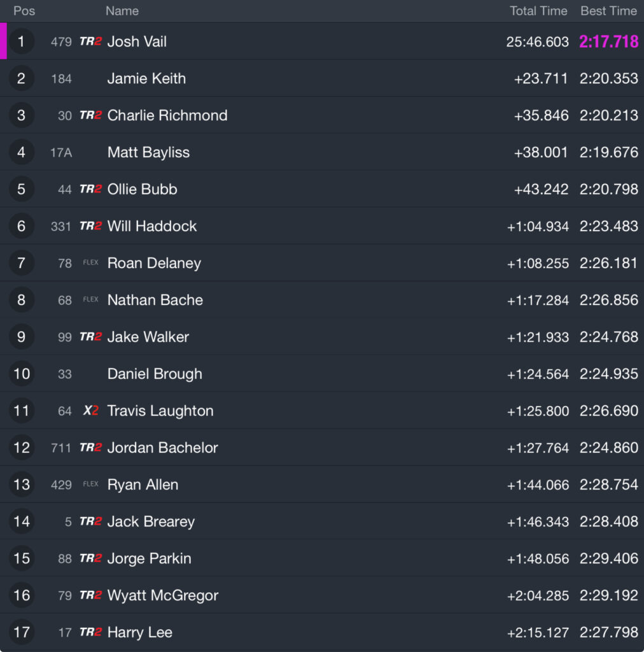Click the position 10 circle badge

21,373
